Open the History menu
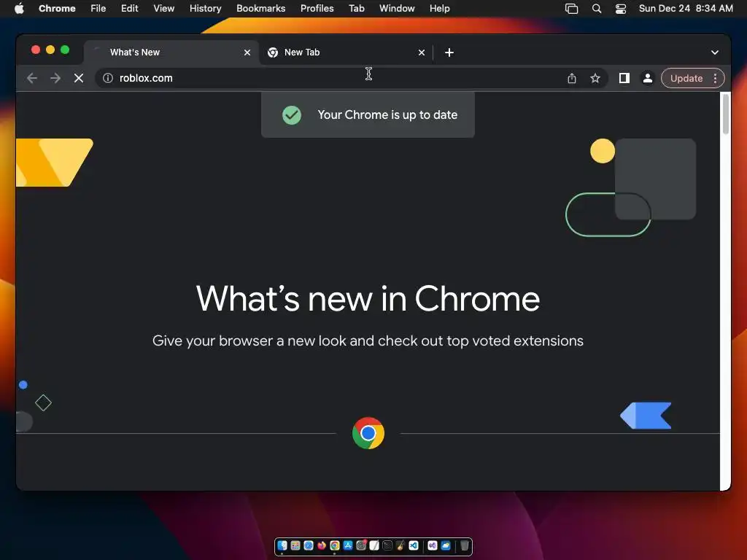The height and width of the screenshot is (560, 747). click(205, 8)
